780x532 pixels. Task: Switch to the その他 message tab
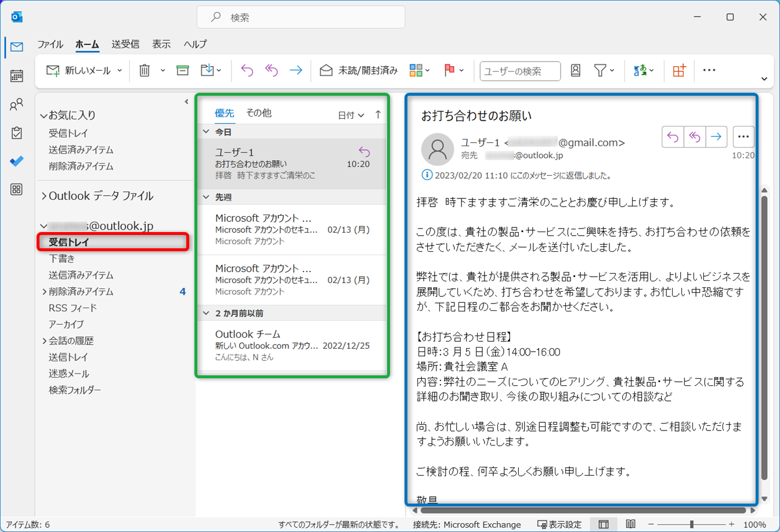pyautogui.click(x=258, y=113)
